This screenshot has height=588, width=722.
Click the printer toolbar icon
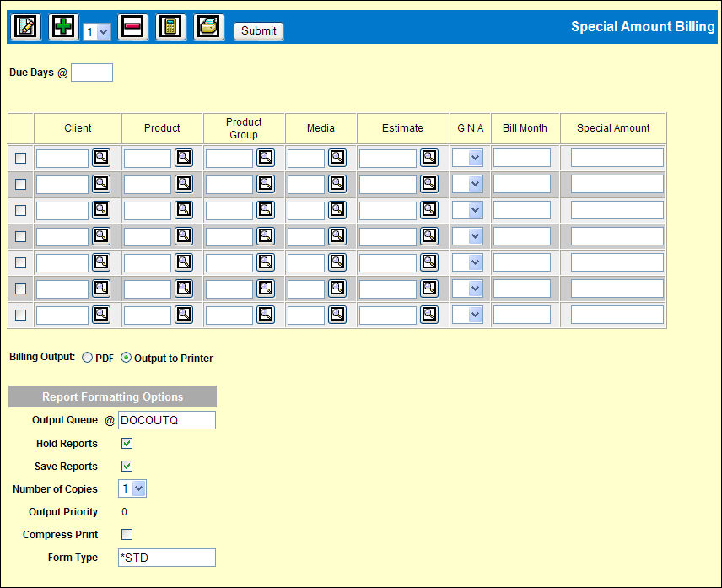[x=208, y=27]
